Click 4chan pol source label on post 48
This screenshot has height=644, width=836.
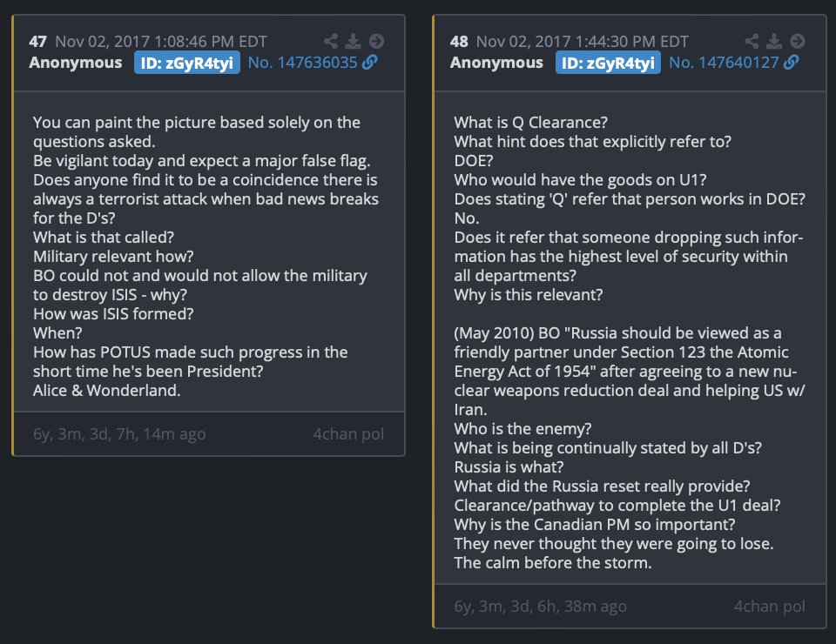(769, 607)
